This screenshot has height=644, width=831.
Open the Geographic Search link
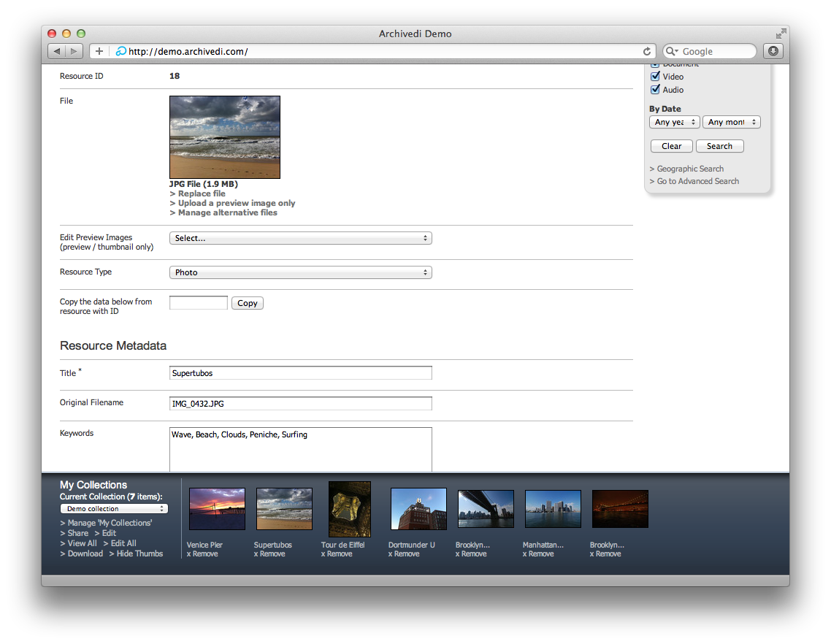(690, 169)
